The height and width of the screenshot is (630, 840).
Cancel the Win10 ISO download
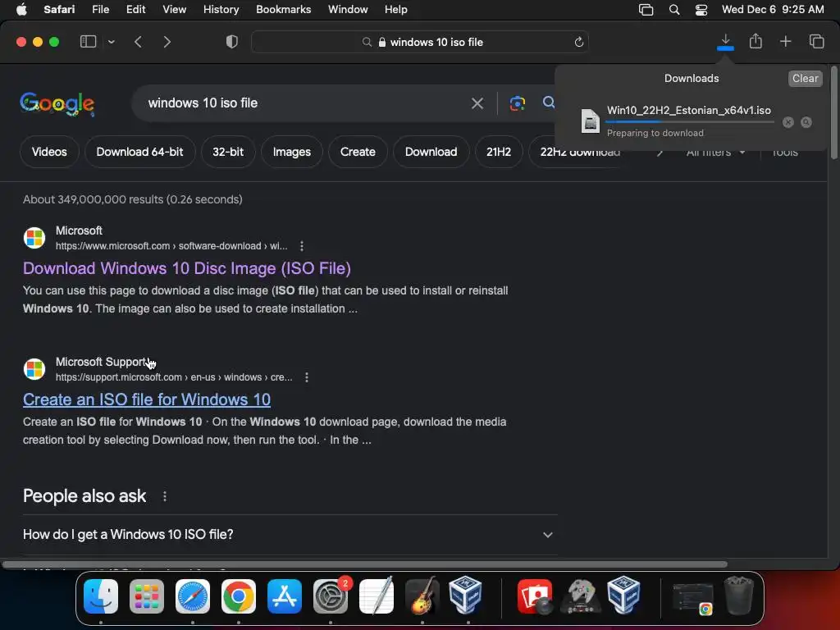(x=787, y=122)
